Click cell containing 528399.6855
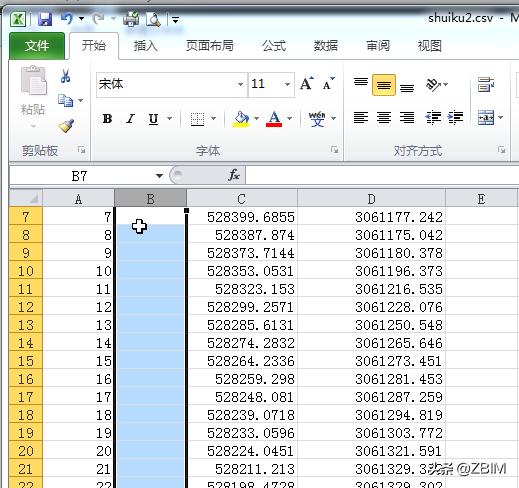The height and width of the screenshot is (488, 519). point(242,217)
